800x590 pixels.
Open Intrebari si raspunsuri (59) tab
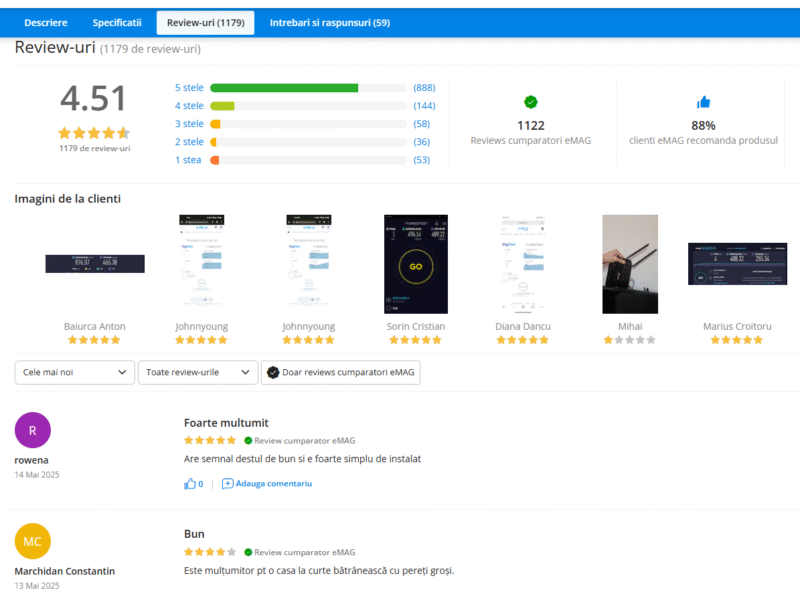tap(330, 22)
